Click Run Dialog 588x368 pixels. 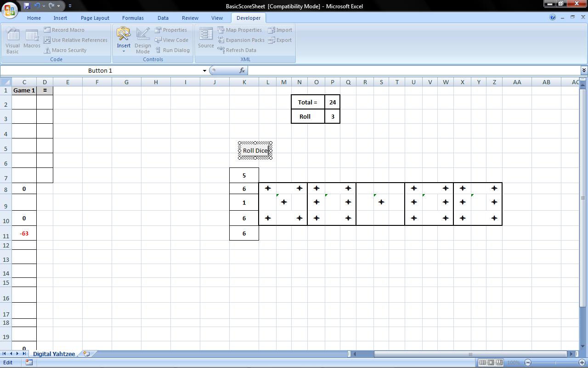(172, 50)
